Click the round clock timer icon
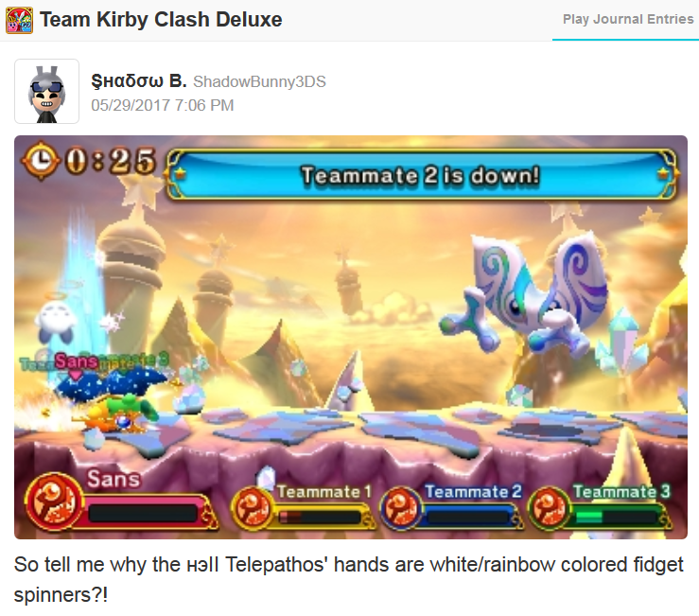This screenshot has width=699, height=616. coord(41,161)
